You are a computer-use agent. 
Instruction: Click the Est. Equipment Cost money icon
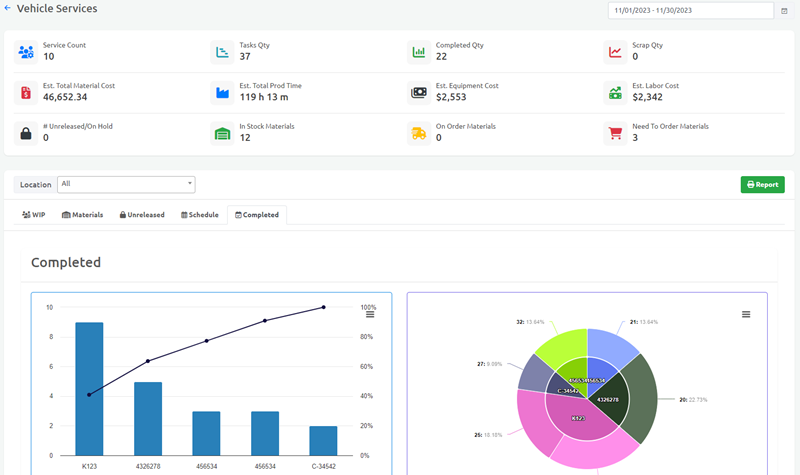(419, 93)
